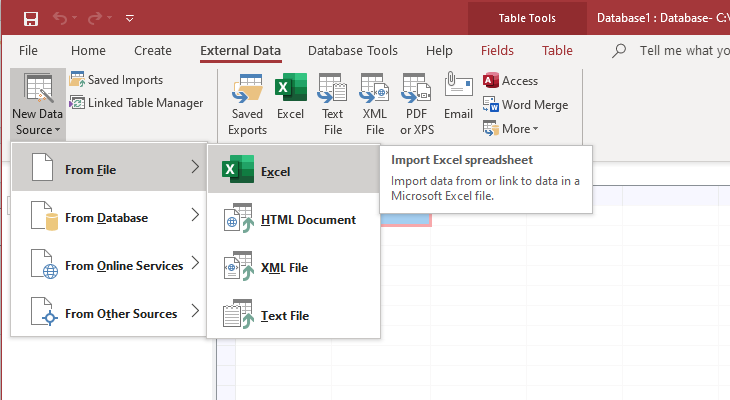The image size is (730, 400).
Task: Select PDF or XPS export
Action: click(x=417, y=105)
